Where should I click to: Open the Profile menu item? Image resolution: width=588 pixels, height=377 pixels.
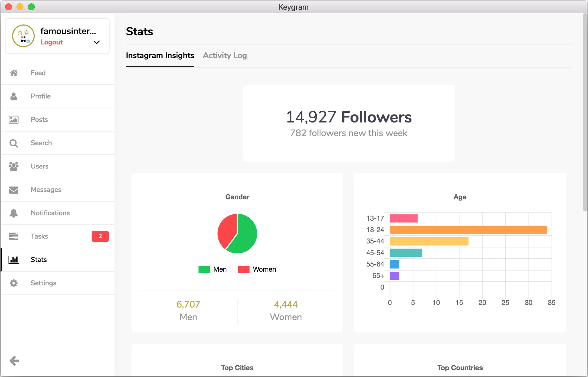pos(58,96)
